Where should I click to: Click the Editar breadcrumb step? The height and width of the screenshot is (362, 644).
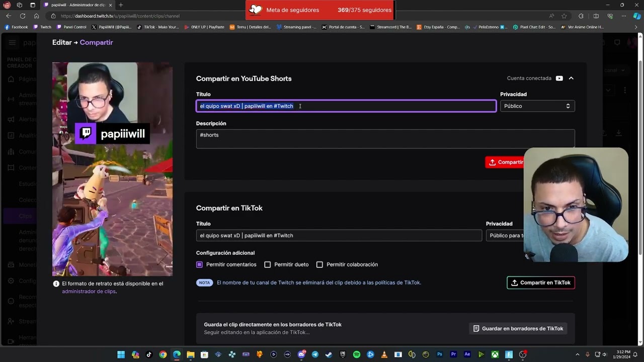click(62, 42)
